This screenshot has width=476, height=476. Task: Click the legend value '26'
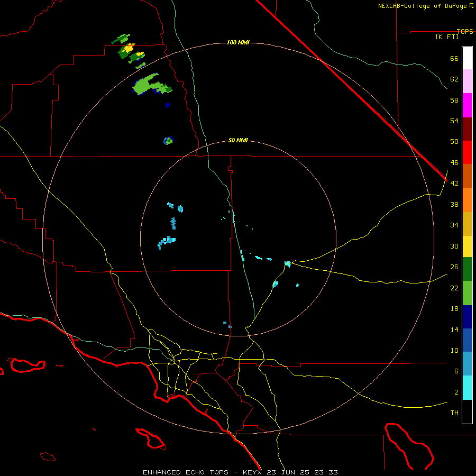(454, 267)
